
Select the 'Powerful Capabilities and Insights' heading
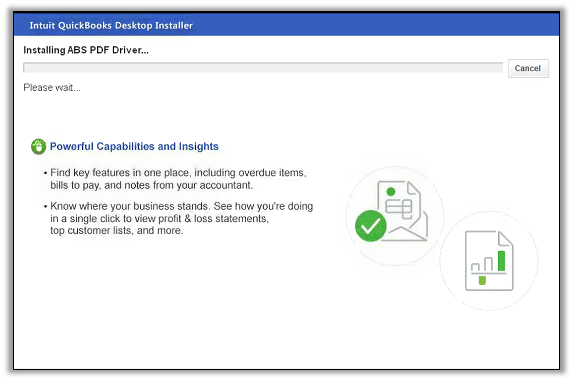coord(134,146)
